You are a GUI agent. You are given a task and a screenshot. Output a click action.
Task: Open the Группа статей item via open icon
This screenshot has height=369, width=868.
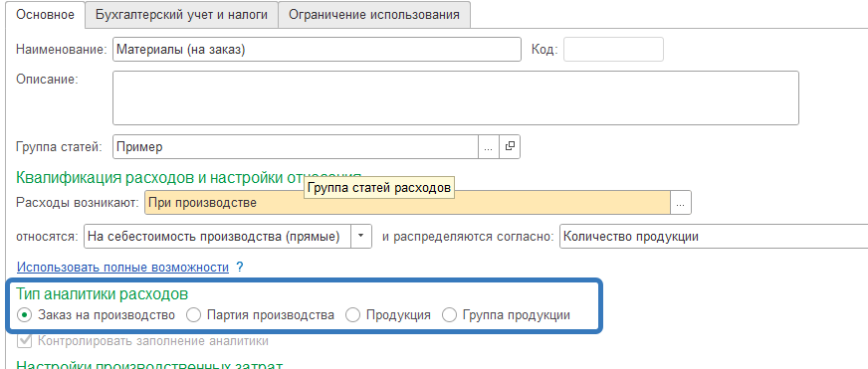(x=510, y=147)
